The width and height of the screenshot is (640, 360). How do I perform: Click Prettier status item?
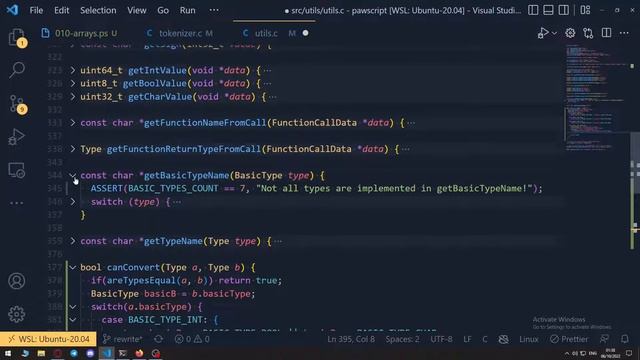tap(569, 339)
